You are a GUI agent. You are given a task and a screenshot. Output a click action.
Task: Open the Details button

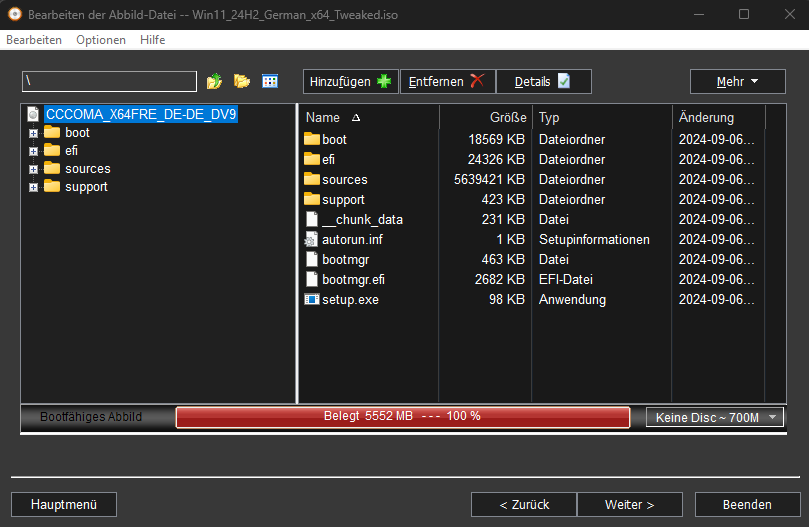(x=544, y=82)
